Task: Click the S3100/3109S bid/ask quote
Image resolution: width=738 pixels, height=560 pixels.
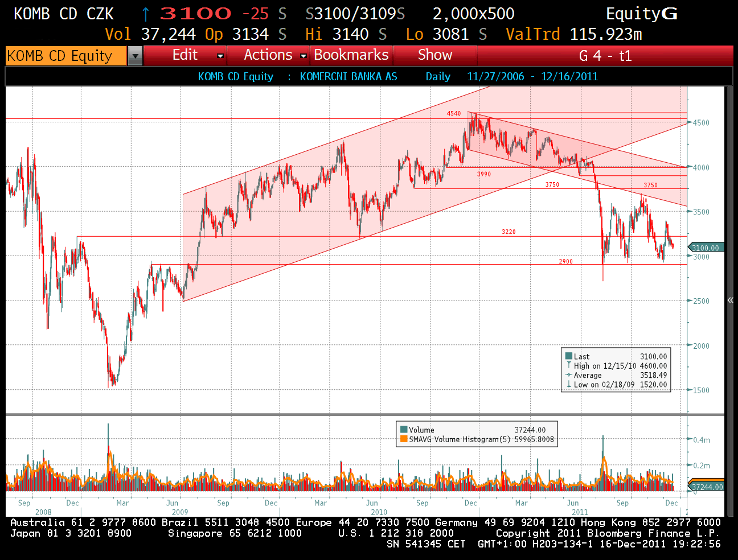Action: click(x=355, y=14)
